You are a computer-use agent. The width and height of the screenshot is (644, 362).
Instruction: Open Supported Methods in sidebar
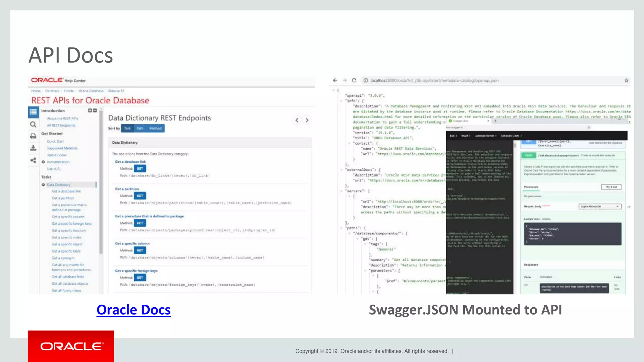[62, 148]
